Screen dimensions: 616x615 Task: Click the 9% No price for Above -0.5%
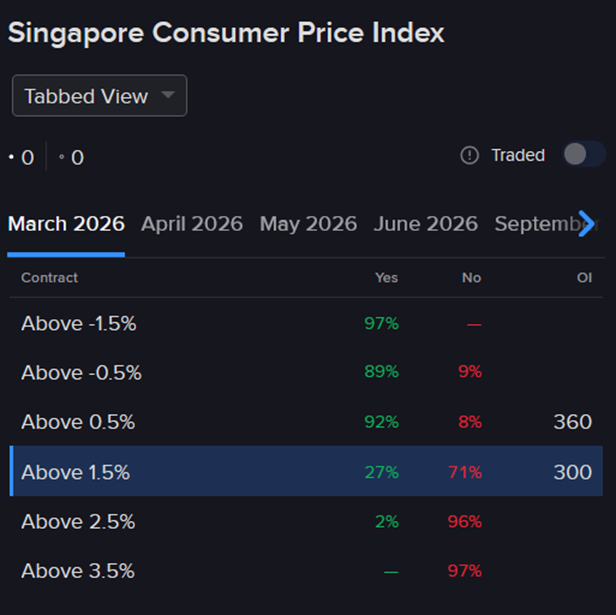pos(470,372)
